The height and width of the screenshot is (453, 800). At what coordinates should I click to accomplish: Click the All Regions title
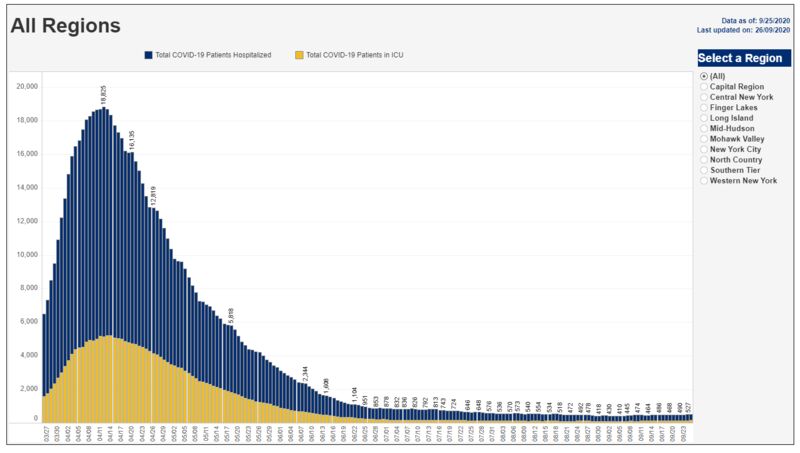click(65, 26)
